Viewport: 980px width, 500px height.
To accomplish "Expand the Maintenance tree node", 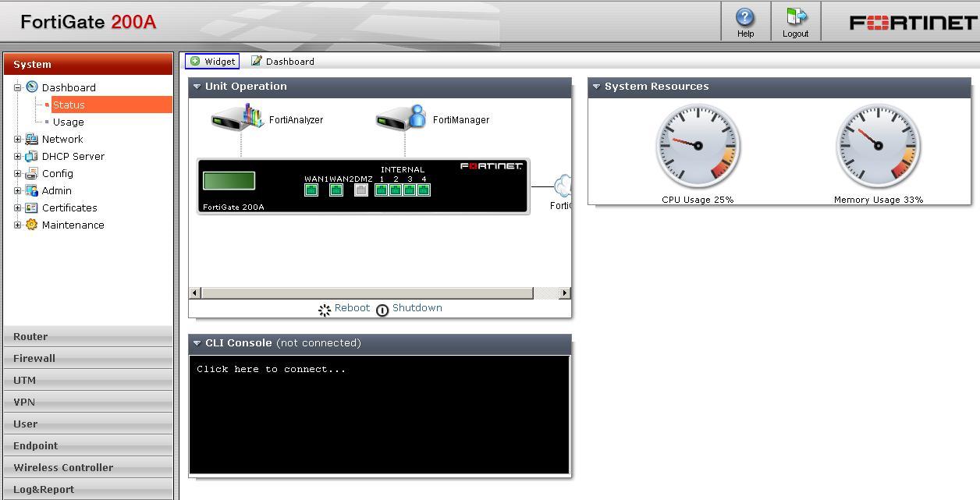I will [x=18, y=225].
